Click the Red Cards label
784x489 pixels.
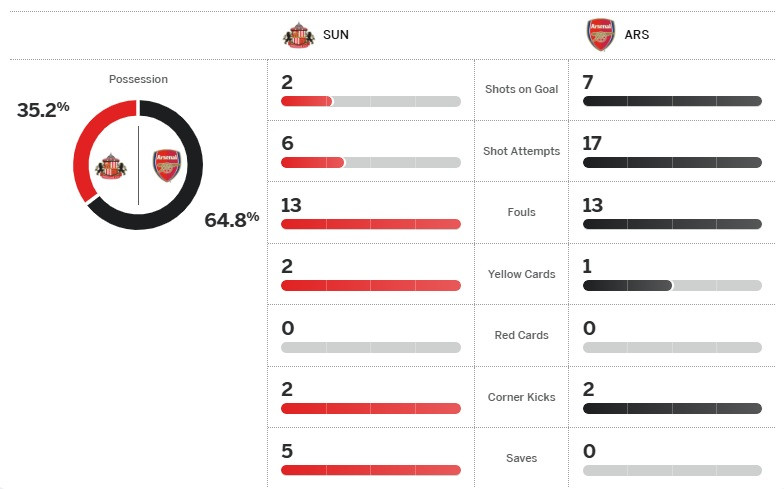click(x=521, y=335)
